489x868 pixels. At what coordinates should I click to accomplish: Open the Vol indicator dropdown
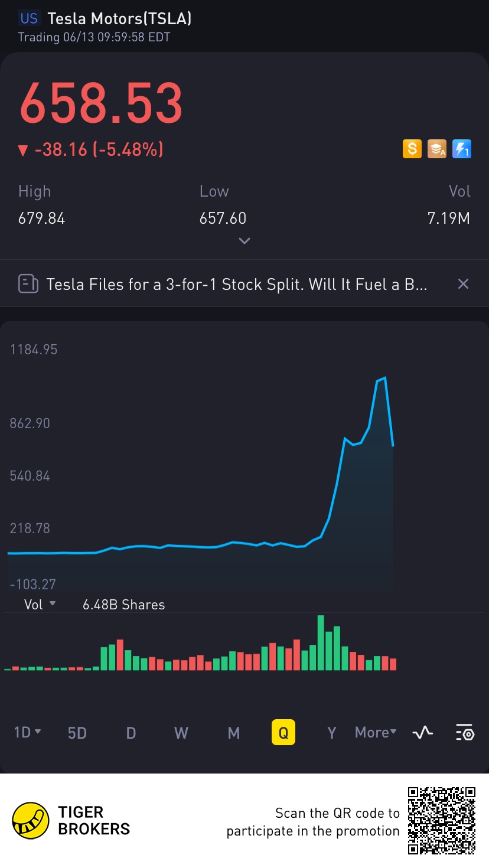(40, 604)
